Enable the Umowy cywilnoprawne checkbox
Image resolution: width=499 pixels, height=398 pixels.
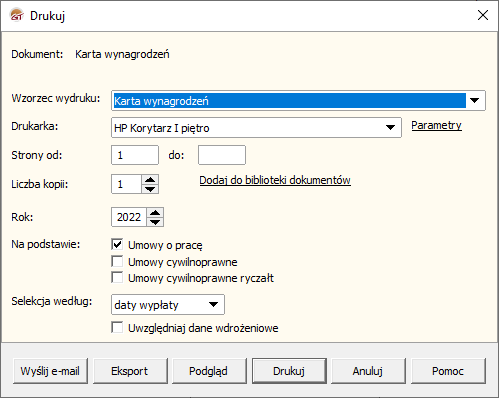coord(117,261)
